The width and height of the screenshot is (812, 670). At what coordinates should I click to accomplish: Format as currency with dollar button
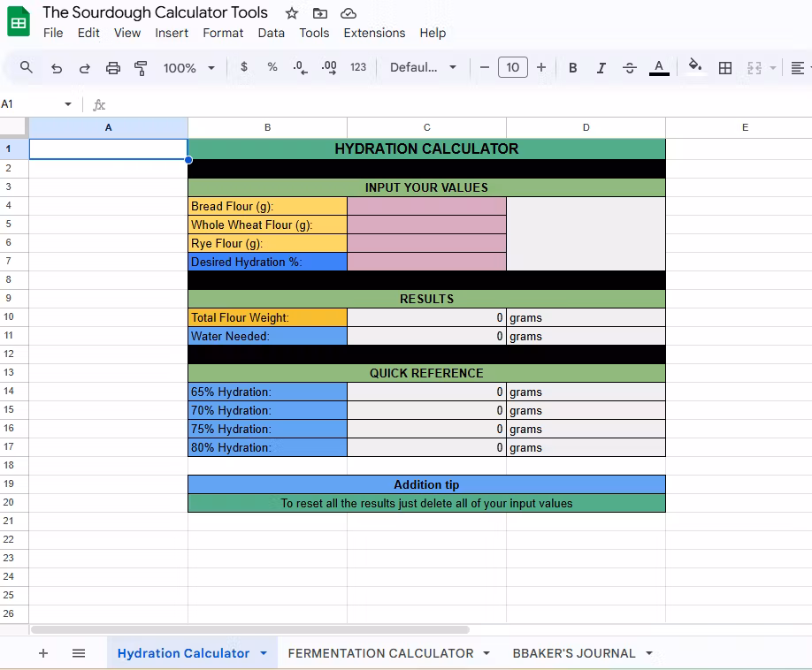pyautogui.click(x=244, y=67)
